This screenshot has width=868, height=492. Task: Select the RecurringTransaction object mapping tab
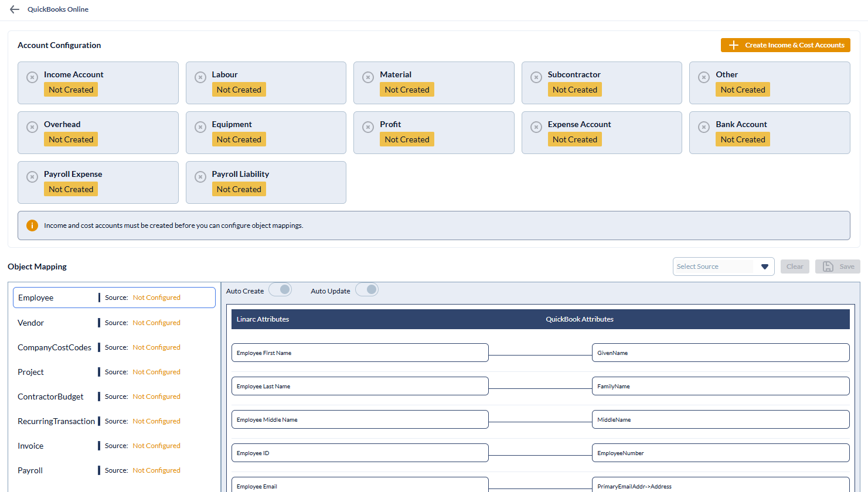tap(114, 421)
